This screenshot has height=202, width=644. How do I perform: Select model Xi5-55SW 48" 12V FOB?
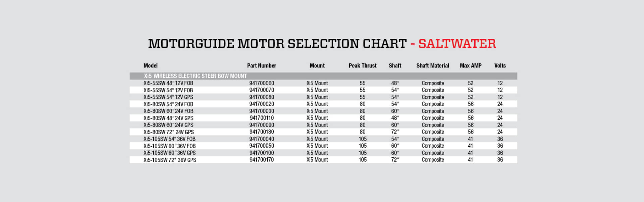point(168,83)
